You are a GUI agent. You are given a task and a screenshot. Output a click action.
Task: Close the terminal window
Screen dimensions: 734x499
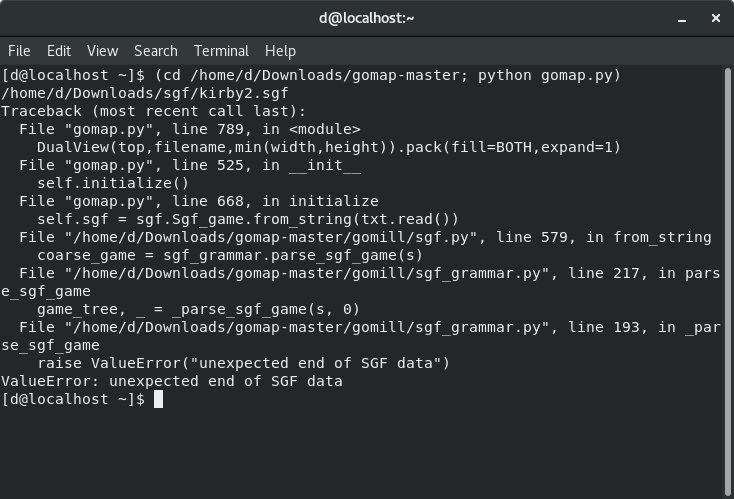point(714,18)
